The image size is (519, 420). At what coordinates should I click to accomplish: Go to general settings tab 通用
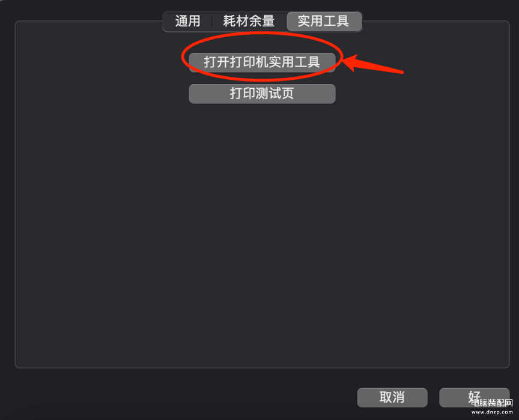pyautogui.click(x=187, y=22)
